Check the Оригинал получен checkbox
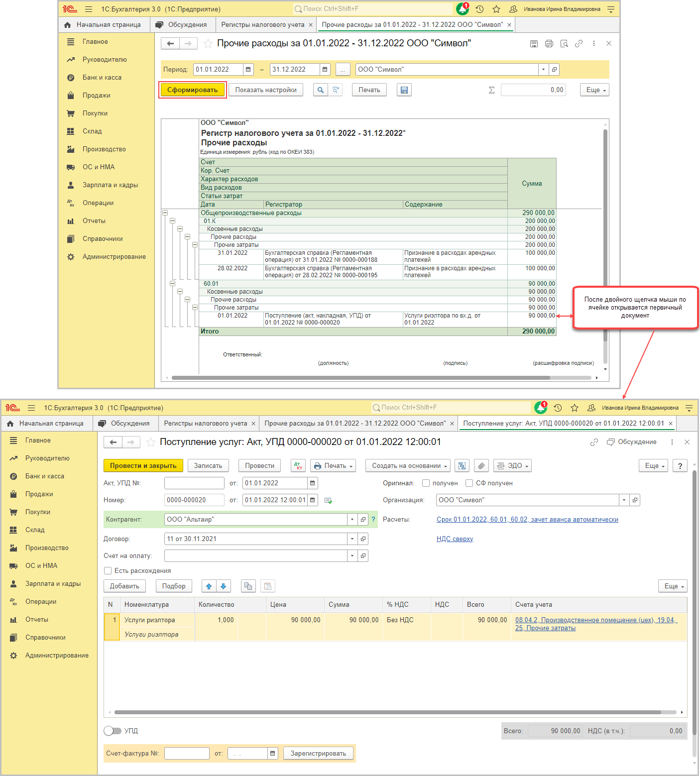Image resolution: width=700 pixels, height=776 pixels. 426,483
